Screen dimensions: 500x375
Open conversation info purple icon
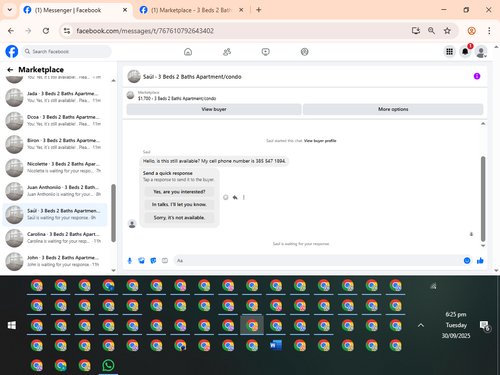tap(477, 76)
